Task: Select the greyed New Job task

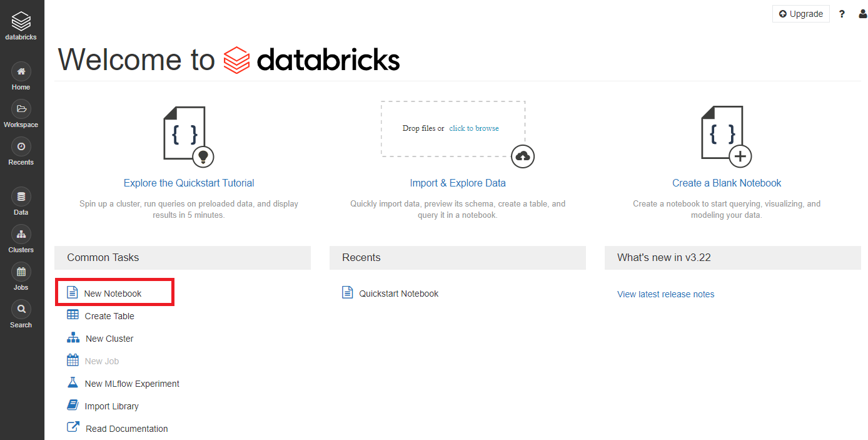Action: click(x=102, y=361)
